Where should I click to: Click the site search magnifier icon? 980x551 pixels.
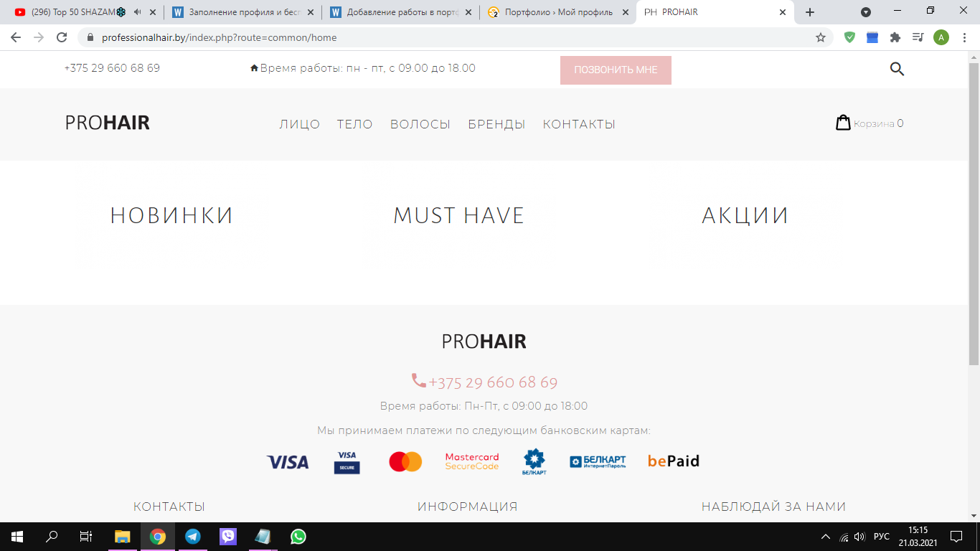pyautogui.click(x=897, y=69)
